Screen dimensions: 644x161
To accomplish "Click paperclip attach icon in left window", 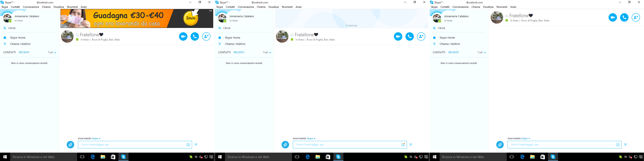I will pyautogui.click(x=70, y=144).
